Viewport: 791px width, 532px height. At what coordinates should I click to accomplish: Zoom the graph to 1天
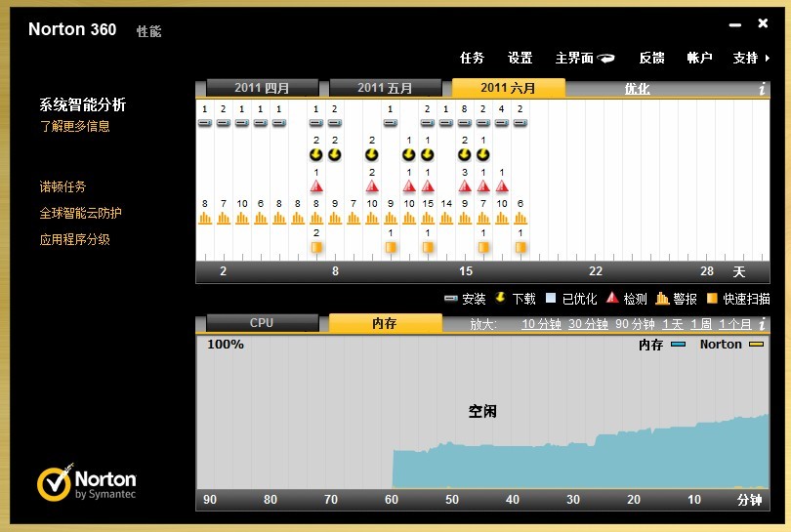(x=673, y=324)
